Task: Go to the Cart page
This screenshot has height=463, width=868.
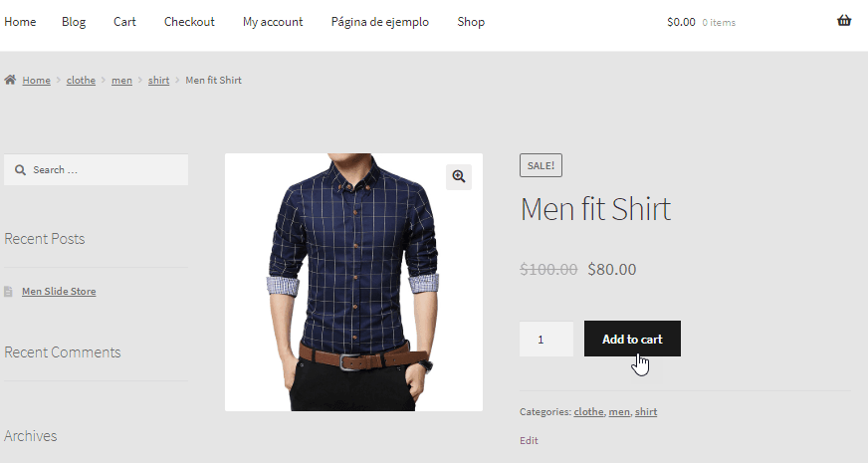Action: [x=124, y=22]
